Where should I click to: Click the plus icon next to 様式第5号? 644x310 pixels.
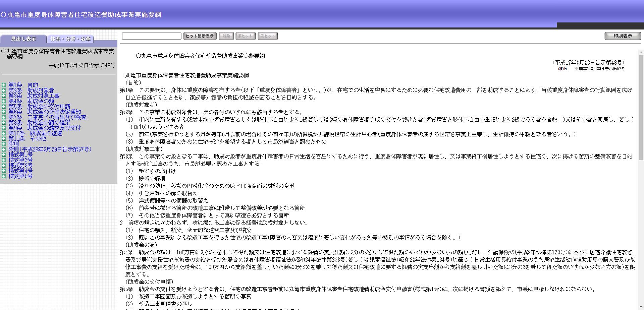(4, 176)
